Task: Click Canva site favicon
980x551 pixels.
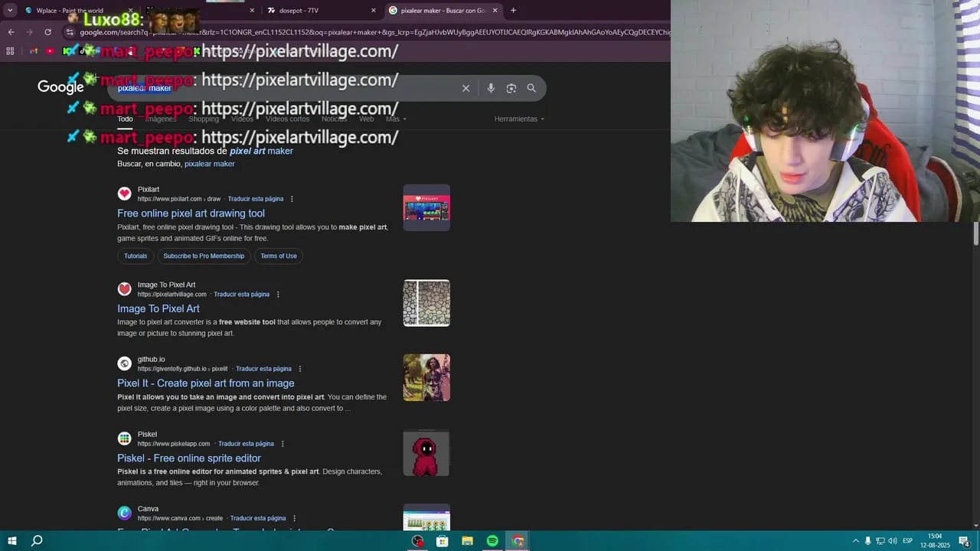Action: pos(124,513)
